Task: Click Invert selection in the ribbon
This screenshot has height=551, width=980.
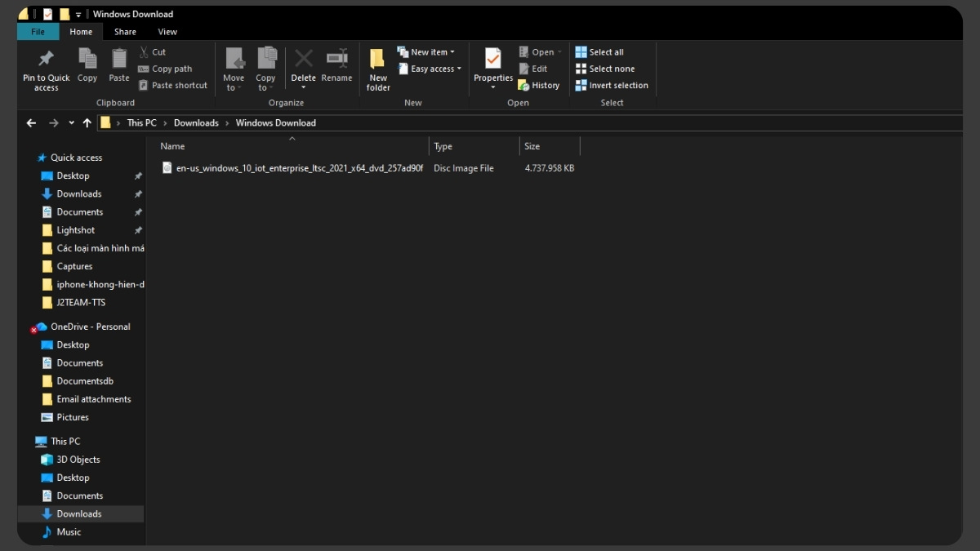Action: [x=612, y=85]
